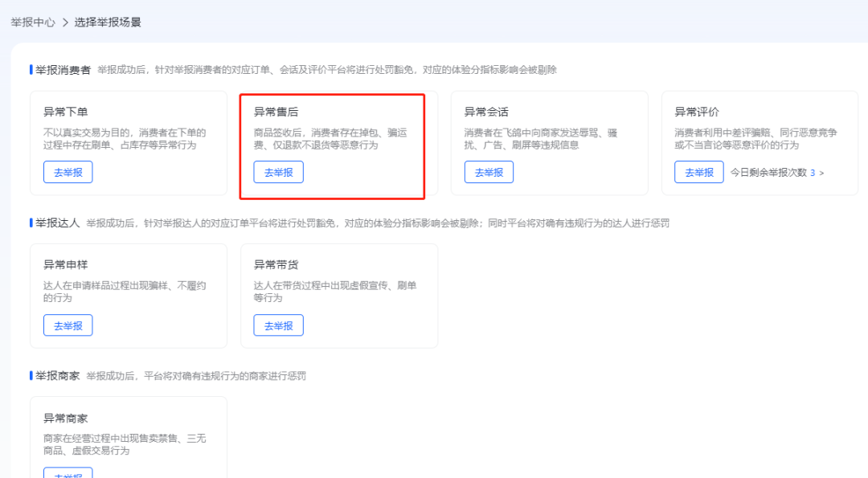
Task: Select the 异常评价 card title
Action: 697,112
